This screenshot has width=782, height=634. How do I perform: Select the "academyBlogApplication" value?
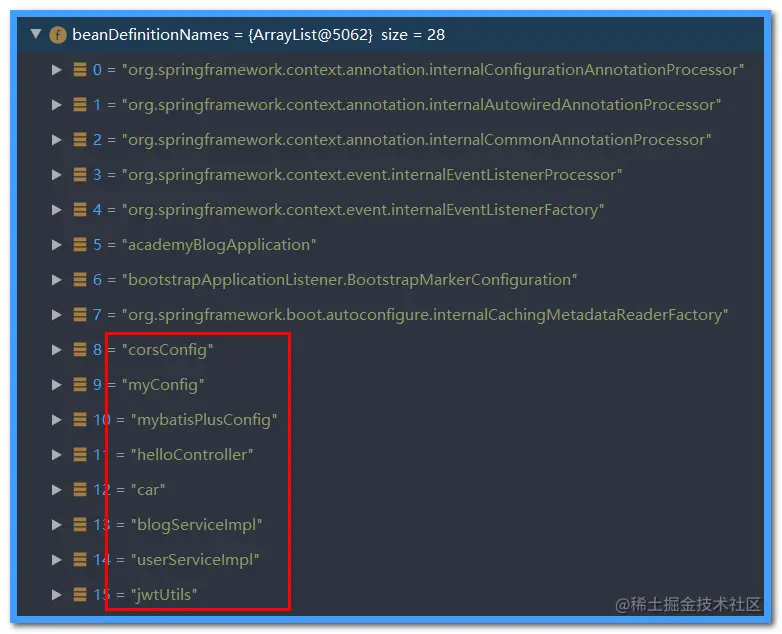[x=219, y=245]
